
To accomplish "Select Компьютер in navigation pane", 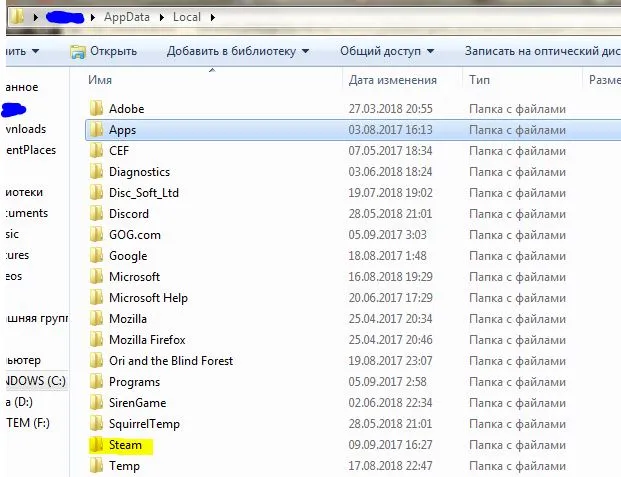I will pos(23,360).
